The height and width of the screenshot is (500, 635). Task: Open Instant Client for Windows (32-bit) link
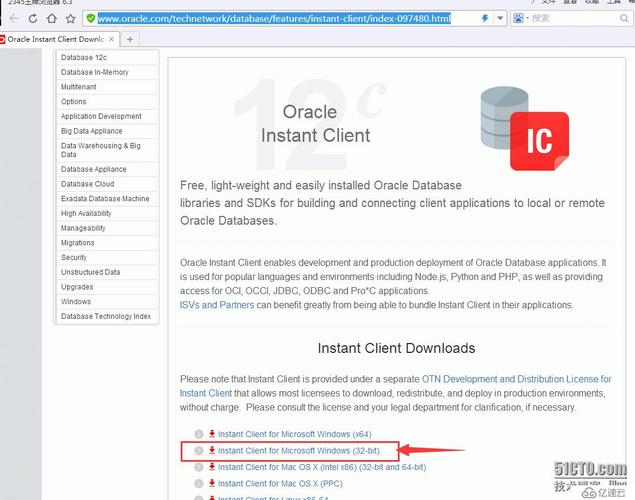pyautogui.click(x=299, y=451)
